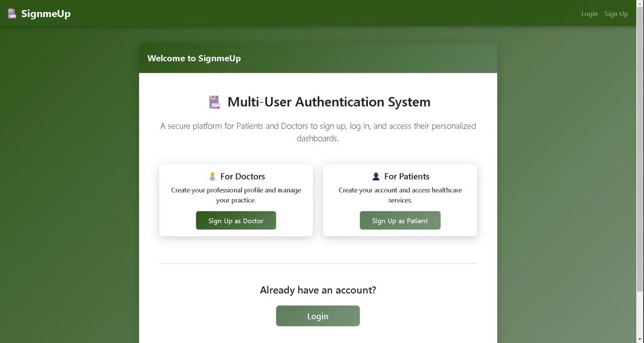
Task: Open the Sign Up link in navbar
Action: point(616,14)
